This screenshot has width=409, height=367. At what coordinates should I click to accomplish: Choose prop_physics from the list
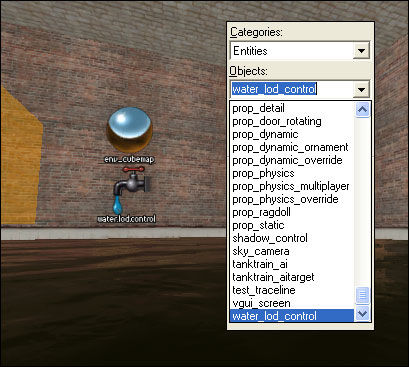pyautogui.click(x=292, y=173)
